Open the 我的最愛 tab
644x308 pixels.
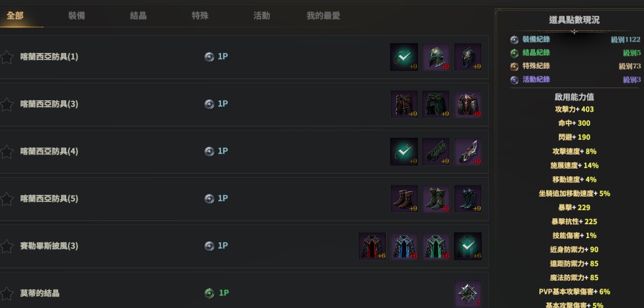(323, 16)
